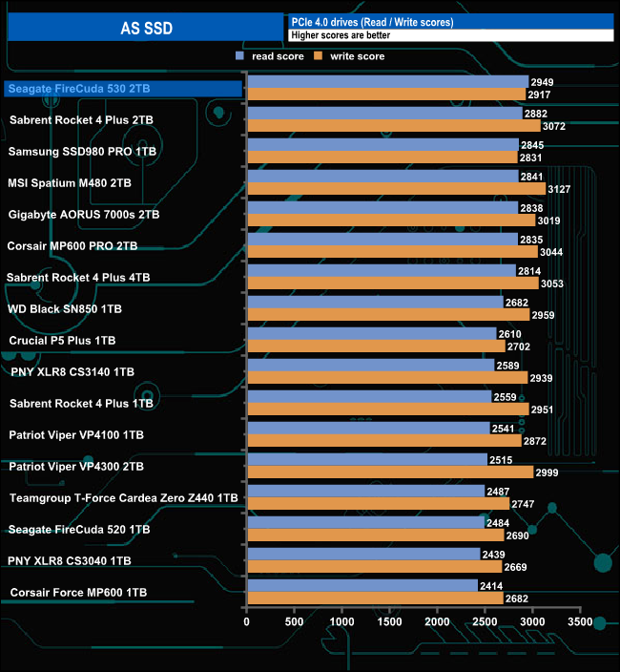Image resolution: width=620 pixels, height=672 pixels.
Task: Click the AS SSD title banner
Action: (146, 28)
